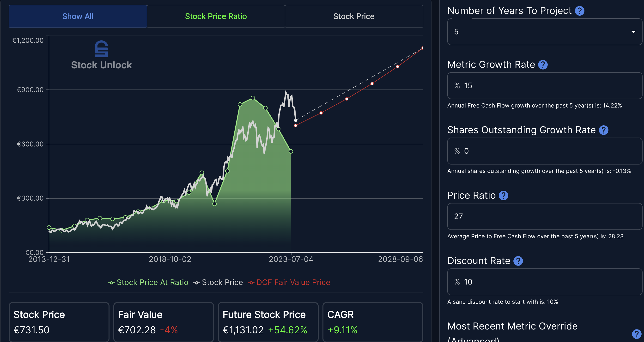This screenshot has height=342, width=644.
Task: Open the years to project dropdown
Action: [545, 32]
